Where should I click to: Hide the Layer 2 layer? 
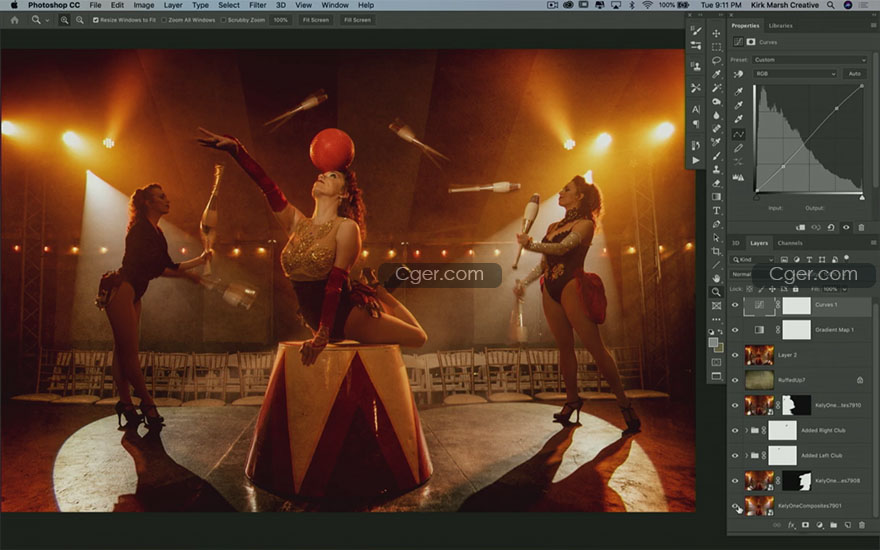(735, 355)
